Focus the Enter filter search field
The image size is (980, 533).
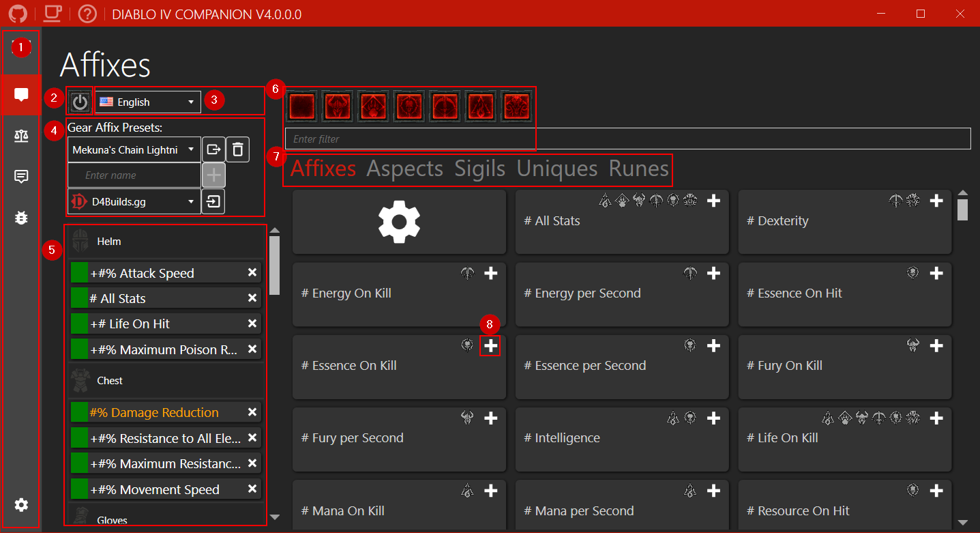(627, 139)
